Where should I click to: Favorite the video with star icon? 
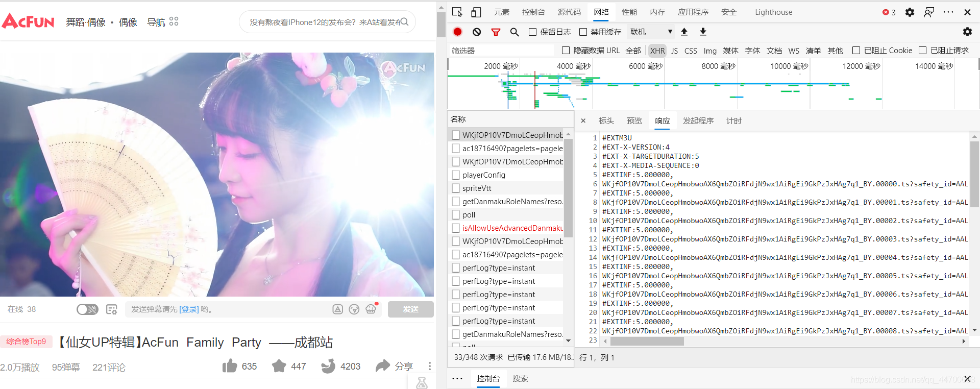(279, 366)
